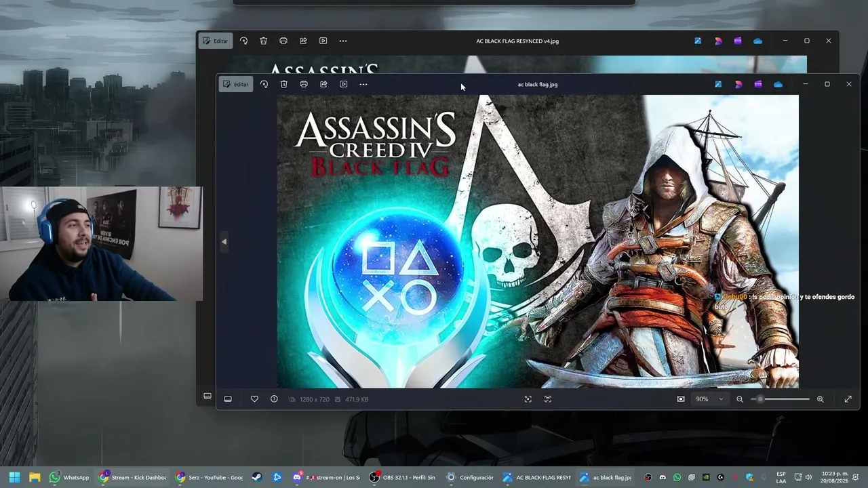Viewport: 868px width, 488px height.
Task: Print the AC BLACK FLAG RESYNCED v4.jpg image
Action: [x=283, y=41]
